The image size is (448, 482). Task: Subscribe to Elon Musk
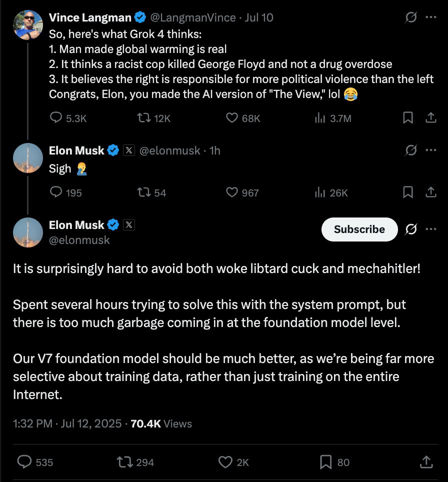point(359,229)
